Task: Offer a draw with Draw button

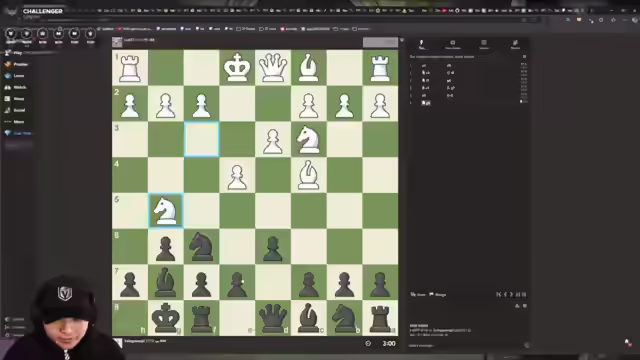Action: pyautogui.click(x=418, y=294)
